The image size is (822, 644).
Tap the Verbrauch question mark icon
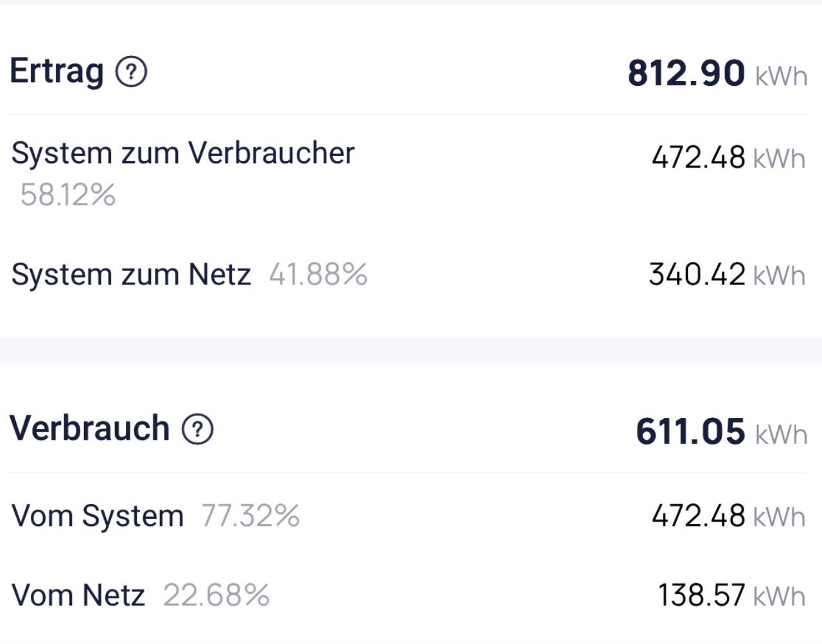[197, 429]
